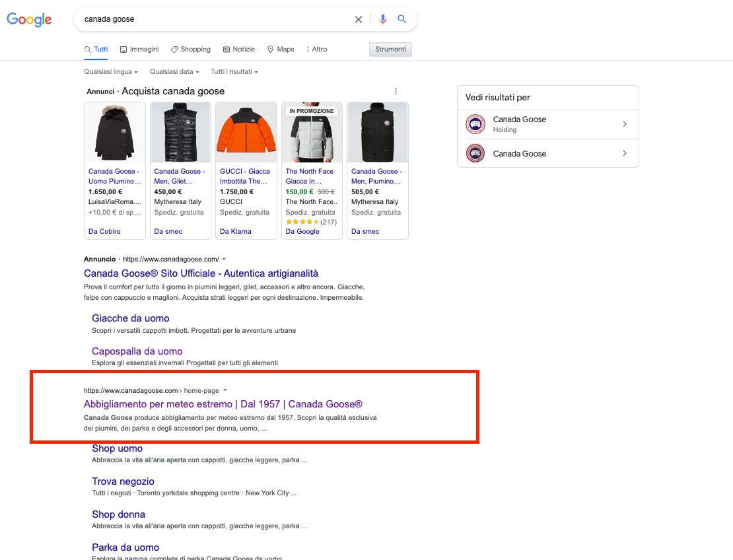Click the Da Klarna link
733x560 pixels.
236,231
